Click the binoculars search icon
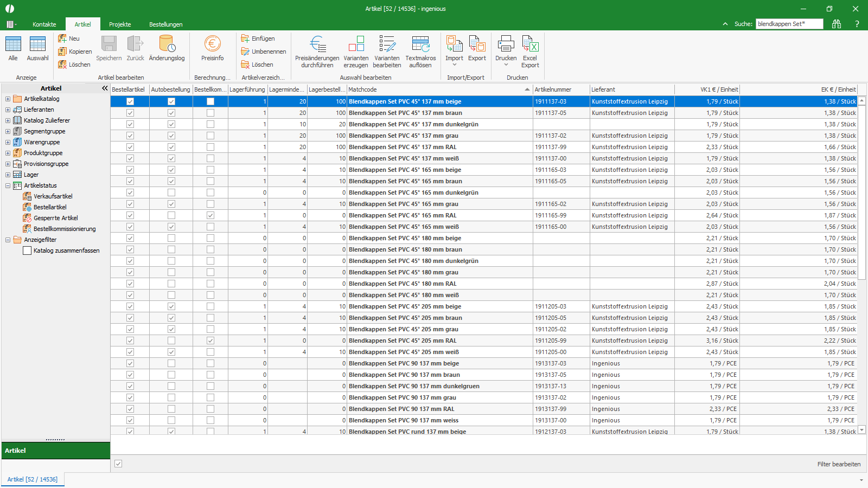868x488 pixels. click(x=837, y=24)
